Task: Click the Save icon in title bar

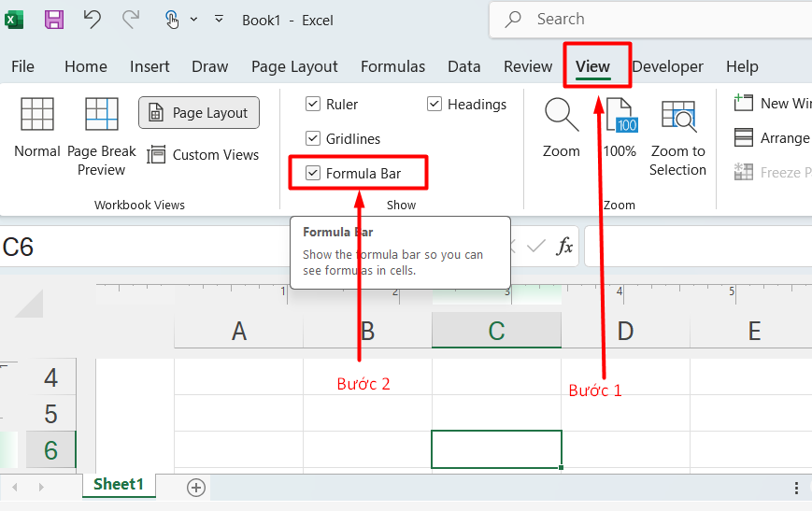Action: [54, 19]
